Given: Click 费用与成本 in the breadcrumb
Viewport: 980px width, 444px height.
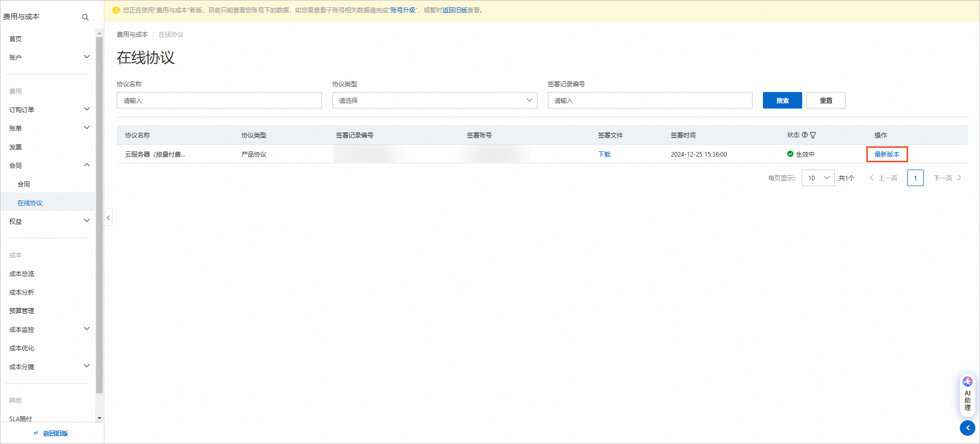Looking at the screenshot, I should [x=132, y=35].
